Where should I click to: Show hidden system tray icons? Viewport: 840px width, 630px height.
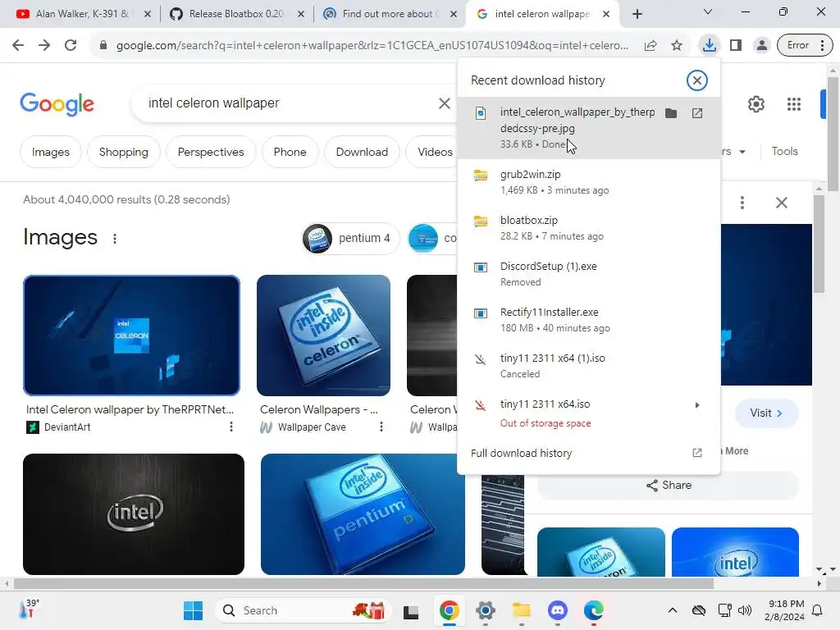[673, 610]
